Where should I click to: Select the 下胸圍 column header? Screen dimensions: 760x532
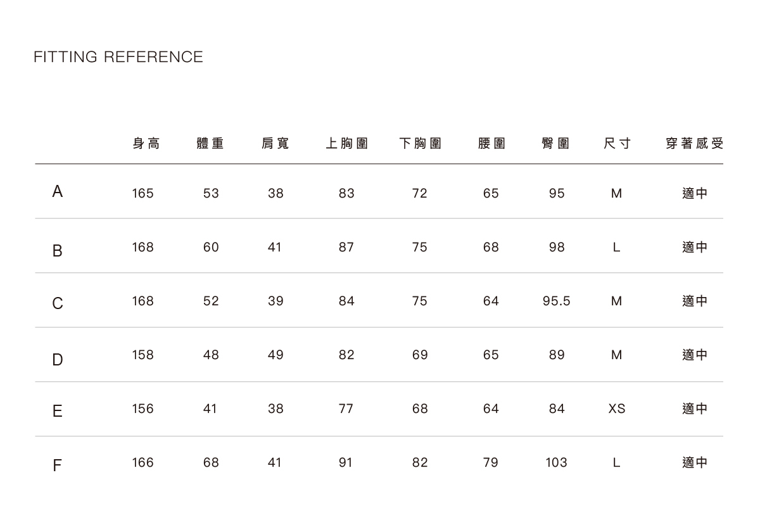(420, 144)
